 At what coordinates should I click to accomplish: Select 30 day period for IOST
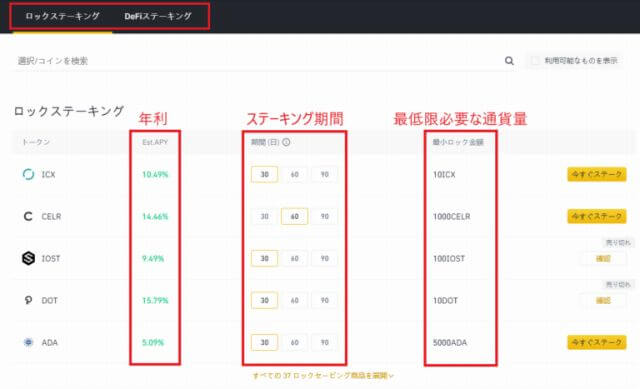[264, 258]
